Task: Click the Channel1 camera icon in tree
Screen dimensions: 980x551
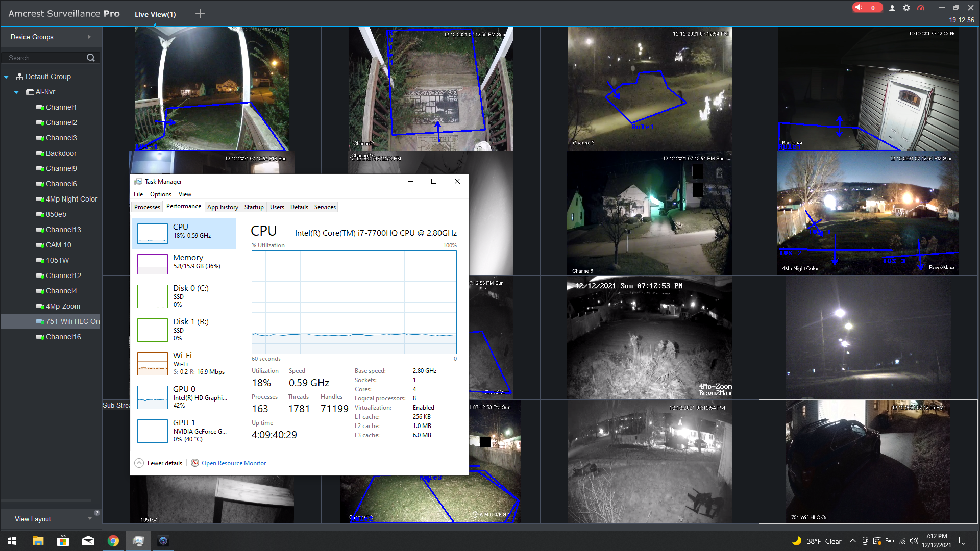Action: (x=40, y=107)
